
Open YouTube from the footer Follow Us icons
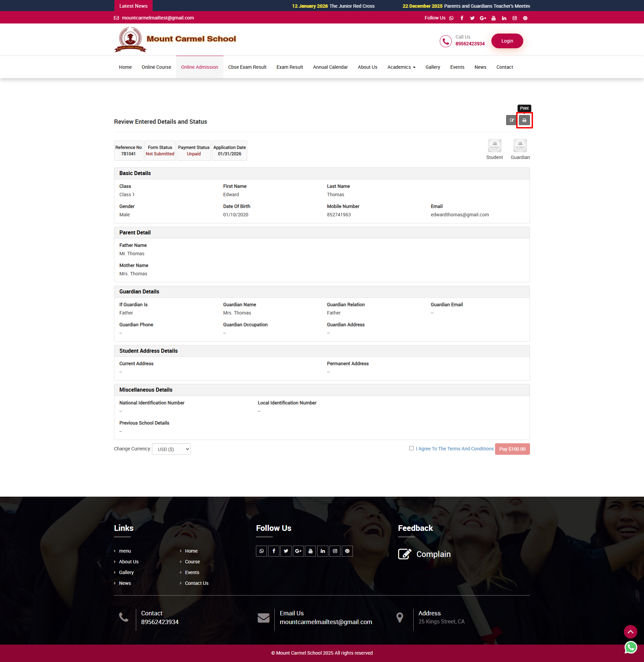pyautogui.click(x=310, y=551)
